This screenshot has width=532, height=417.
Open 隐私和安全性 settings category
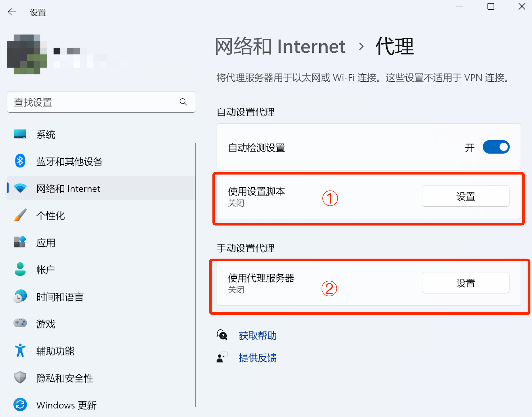click(101, 378)
